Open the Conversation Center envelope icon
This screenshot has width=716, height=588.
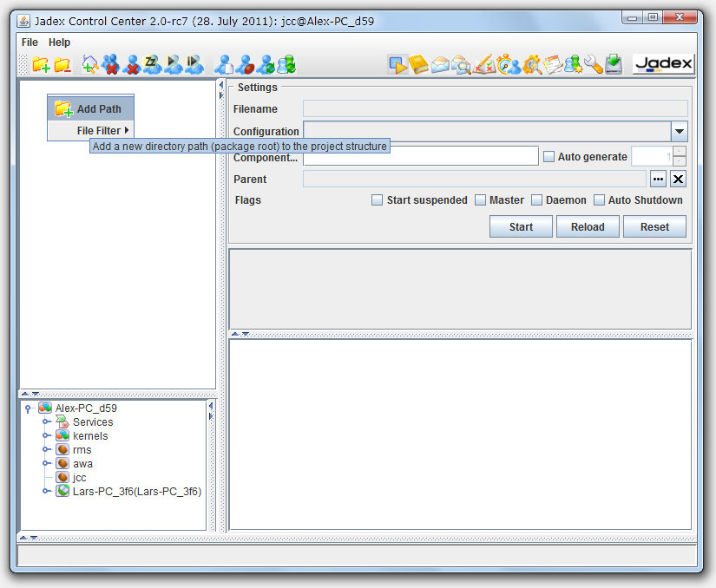(x=442, y=63)
